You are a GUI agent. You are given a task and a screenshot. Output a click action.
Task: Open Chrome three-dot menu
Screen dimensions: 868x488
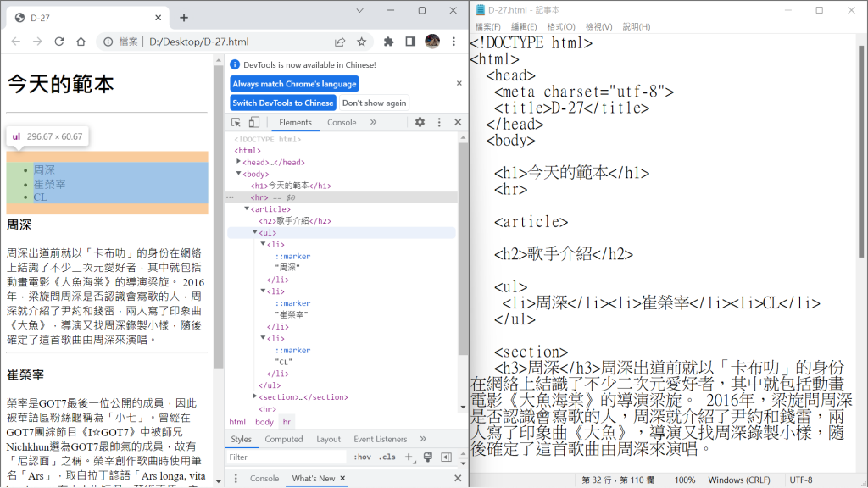[x=454, y=42]
